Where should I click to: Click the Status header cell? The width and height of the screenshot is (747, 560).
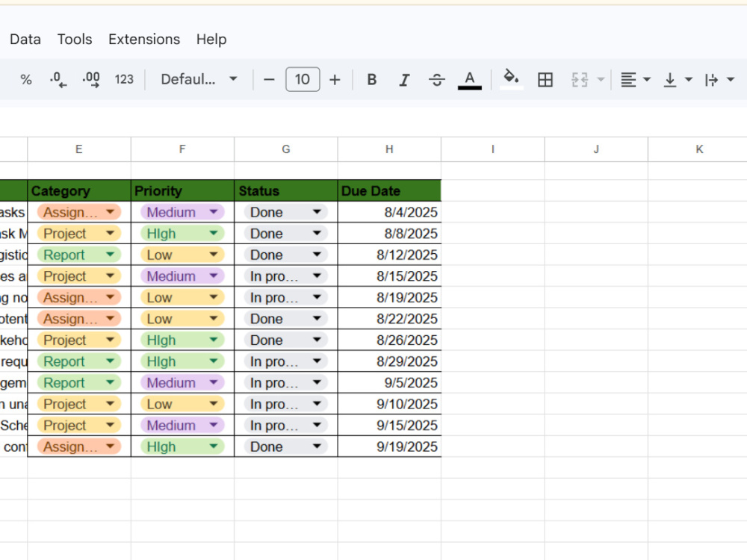pyautogui.click(x=286, y=190)
